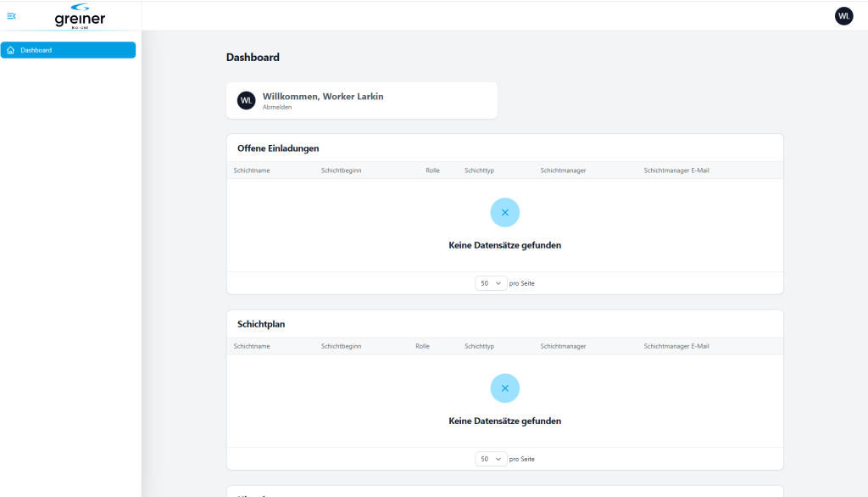Sort Offene Einladungen by Schichtbeginn column

point(341,170)
